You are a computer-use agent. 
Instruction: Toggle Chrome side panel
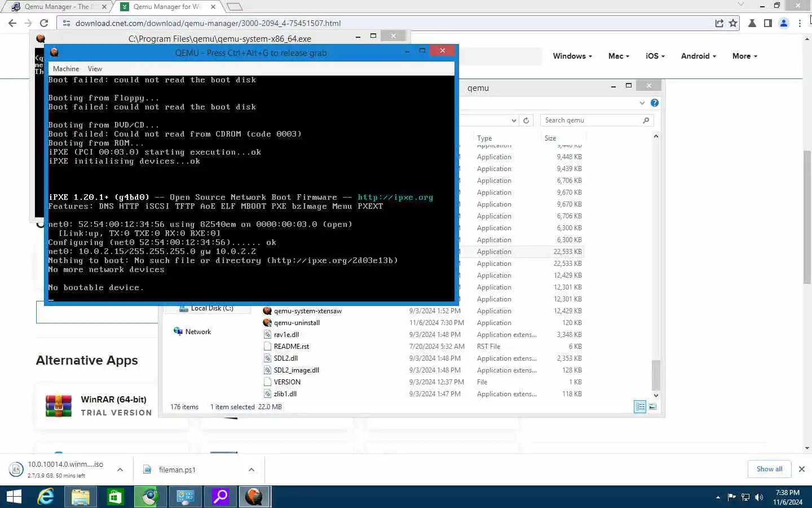point(767,23)
